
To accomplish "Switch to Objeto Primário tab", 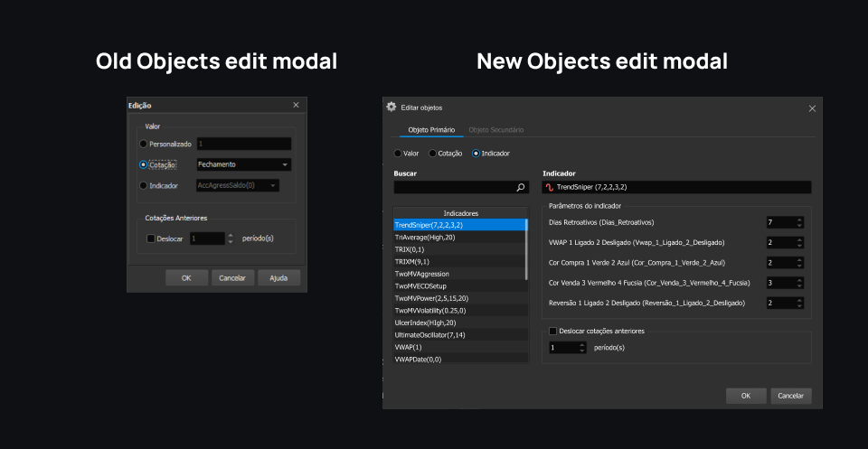I will click(432, 130).
